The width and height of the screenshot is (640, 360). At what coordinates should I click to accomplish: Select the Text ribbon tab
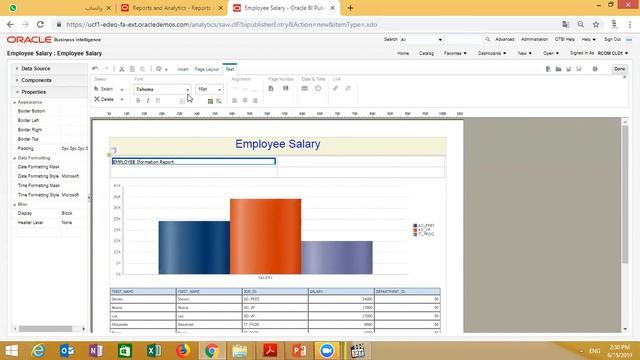[230, 69]
